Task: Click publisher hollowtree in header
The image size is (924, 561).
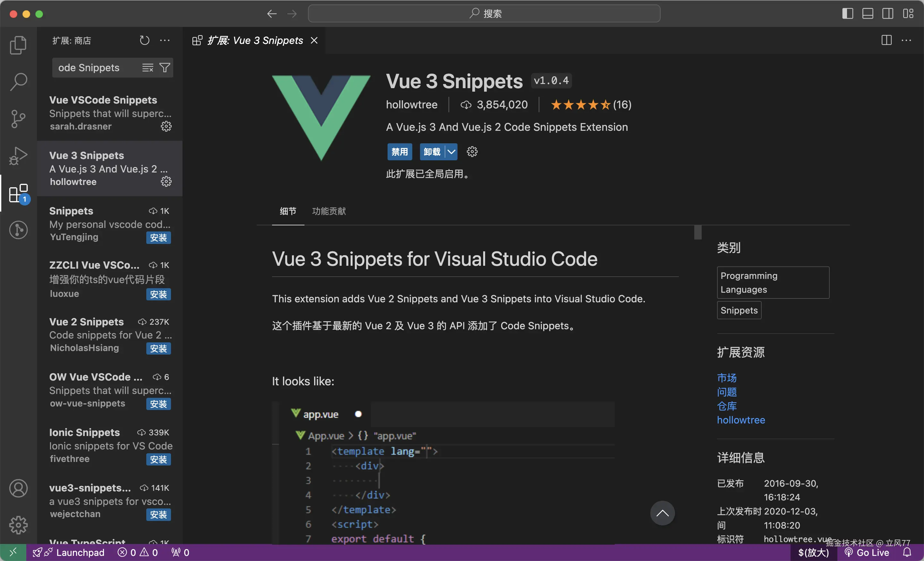Action: point(411,105)
